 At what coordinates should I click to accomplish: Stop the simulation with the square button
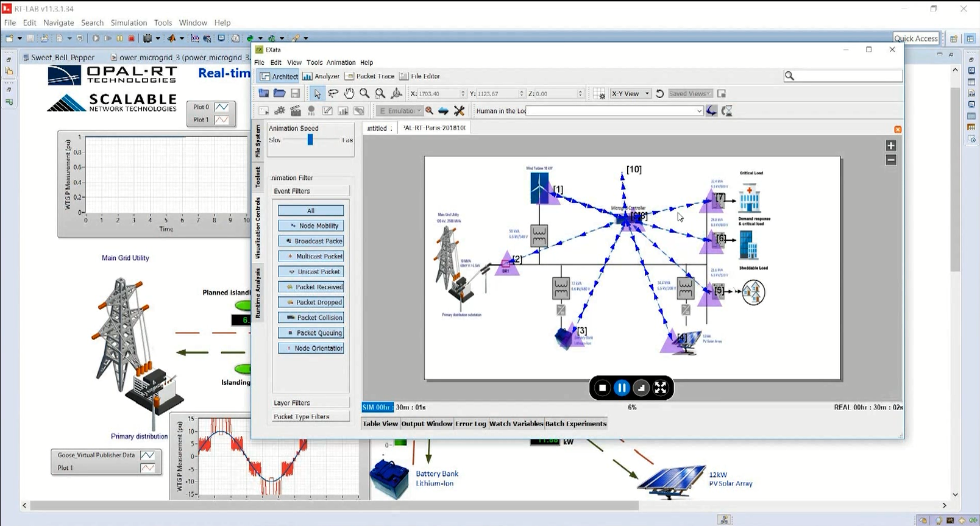[602, 388]
